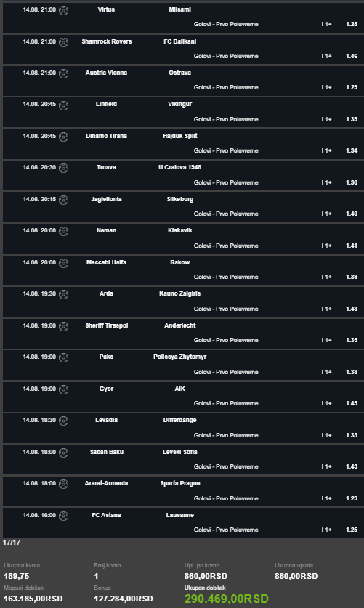Screen dimensions: 364x608
Task: Click the soccer ball icon next to Austria Vienna
Action: (x=64, y=73)
